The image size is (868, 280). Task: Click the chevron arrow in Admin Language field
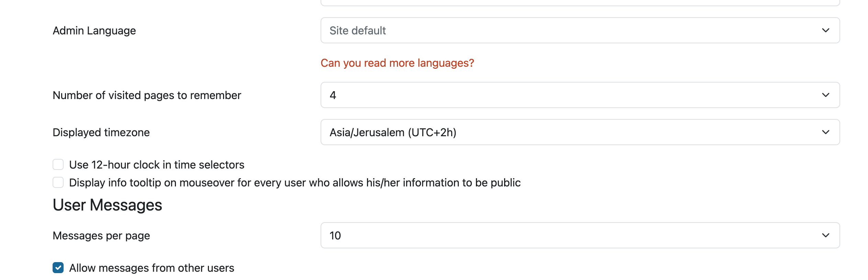[825, 30]
